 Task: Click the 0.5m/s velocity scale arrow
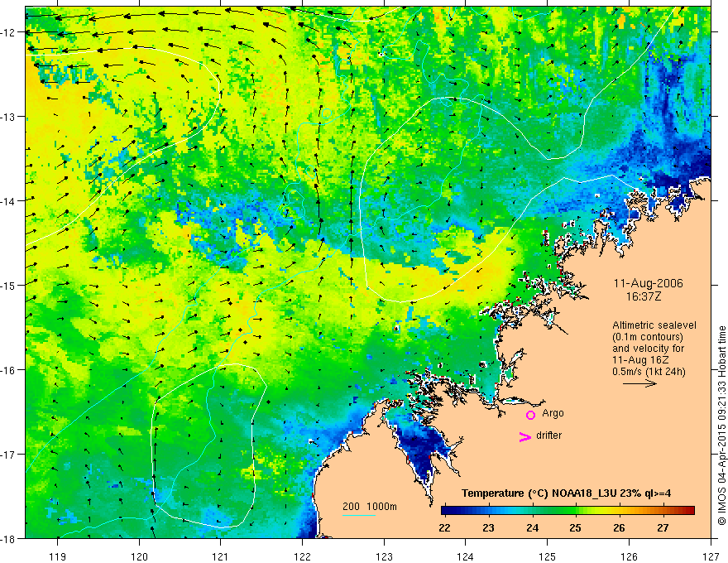coord(639,383)
